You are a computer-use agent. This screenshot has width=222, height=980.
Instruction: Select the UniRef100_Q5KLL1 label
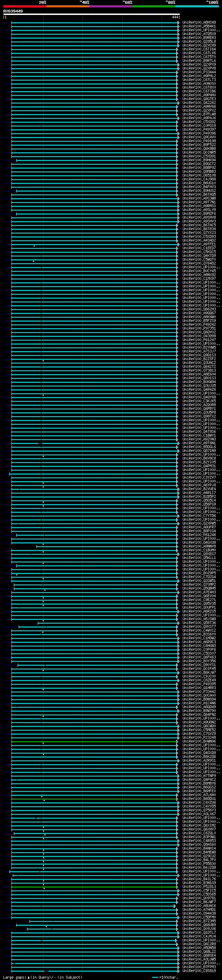[x=199, y=558]
